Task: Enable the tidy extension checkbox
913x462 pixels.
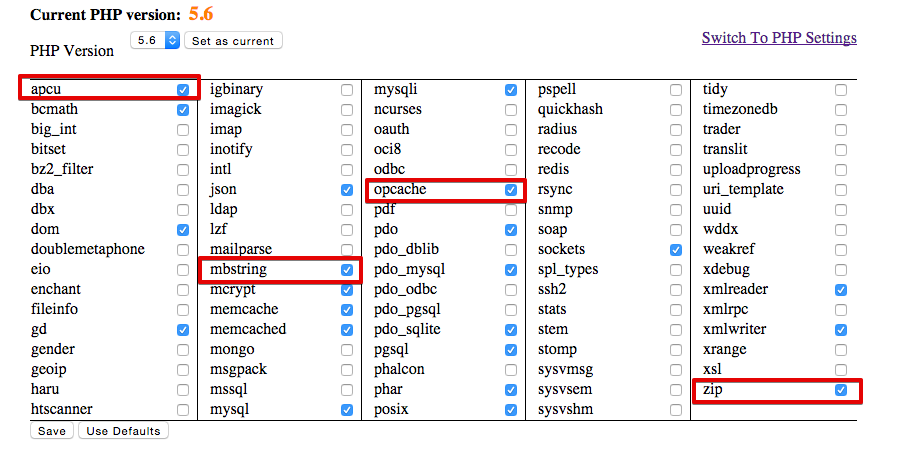Action: (x=841, y=90)
